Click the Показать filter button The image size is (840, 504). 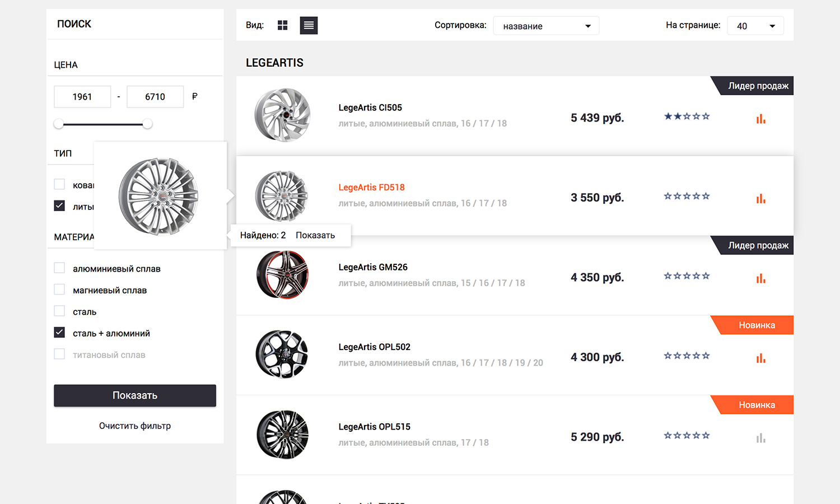[135, 395]
